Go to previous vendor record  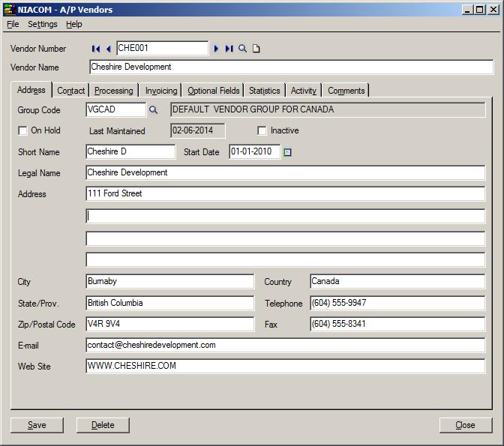[x=108, y=49]
